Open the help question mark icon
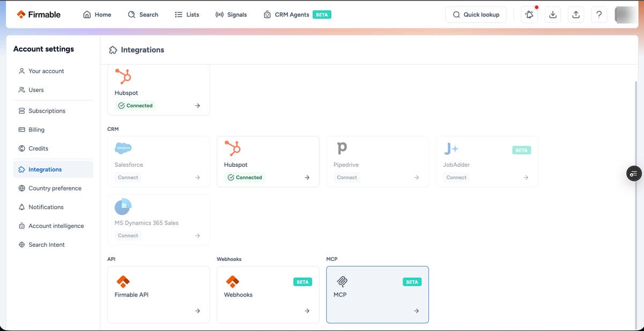 pyautogui.click(x=599, y=14)
